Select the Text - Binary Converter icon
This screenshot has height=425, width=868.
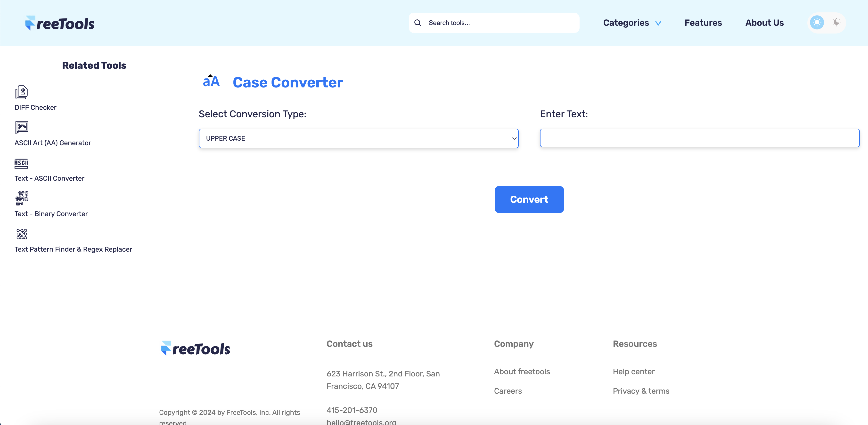(21, 199)
